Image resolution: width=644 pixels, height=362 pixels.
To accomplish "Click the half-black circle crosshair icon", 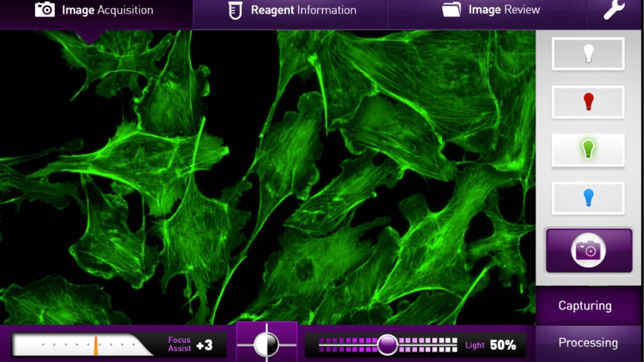I will pyautogui.click(x=266, y=344).
